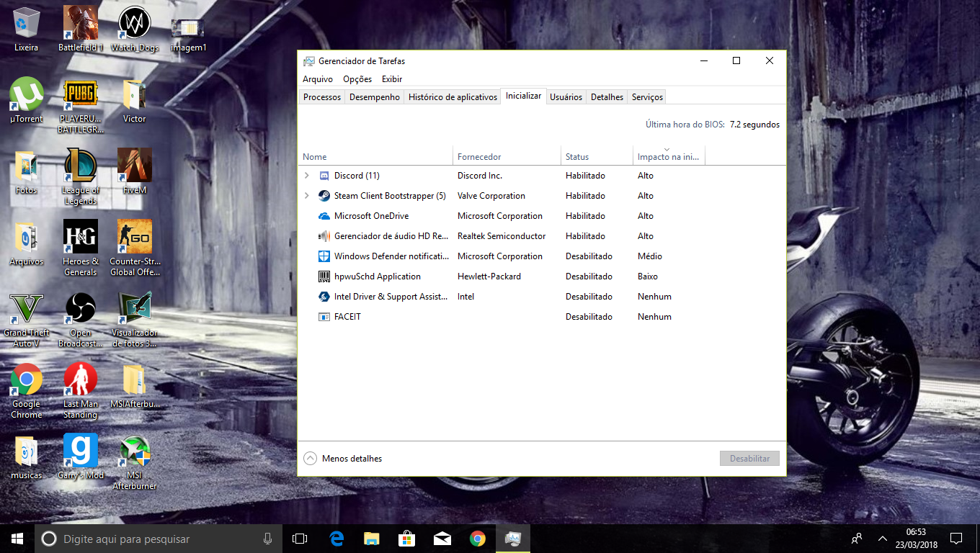Select the Counter-Strike Global Offensive shortcut

click(x=135, y=248)
